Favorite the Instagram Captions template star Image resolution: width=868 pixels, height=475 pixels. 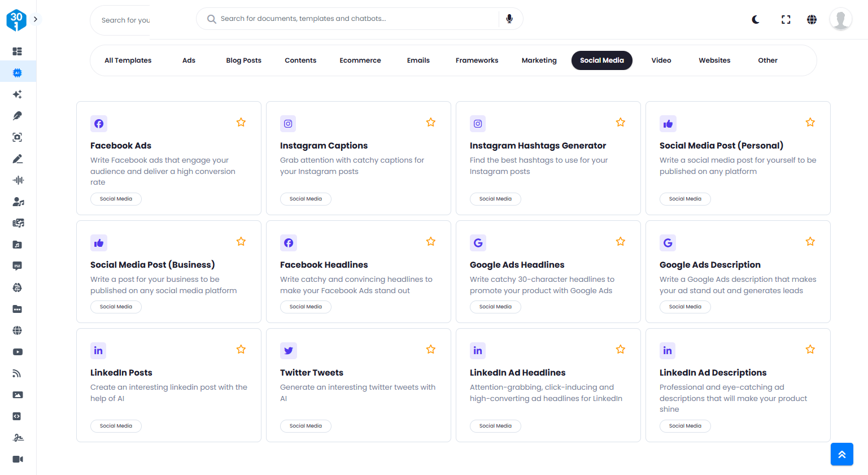click(431, 123)
